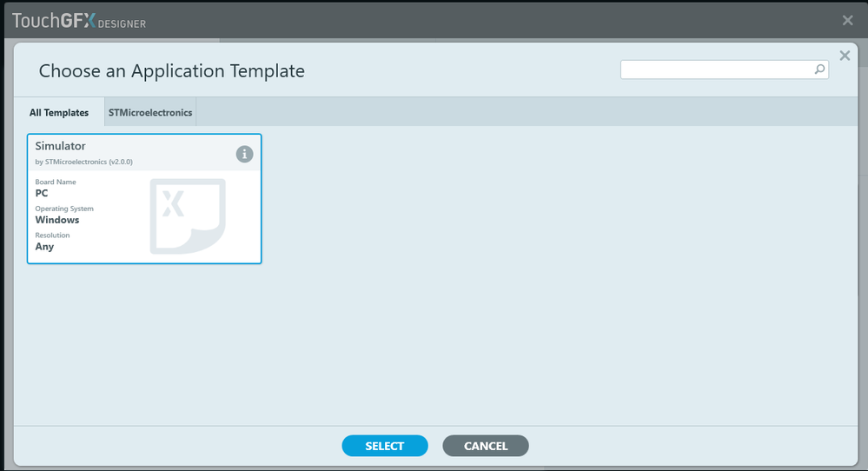Close the Application Template dialog
Screen dimensions: 868x471
coord(845,56)
